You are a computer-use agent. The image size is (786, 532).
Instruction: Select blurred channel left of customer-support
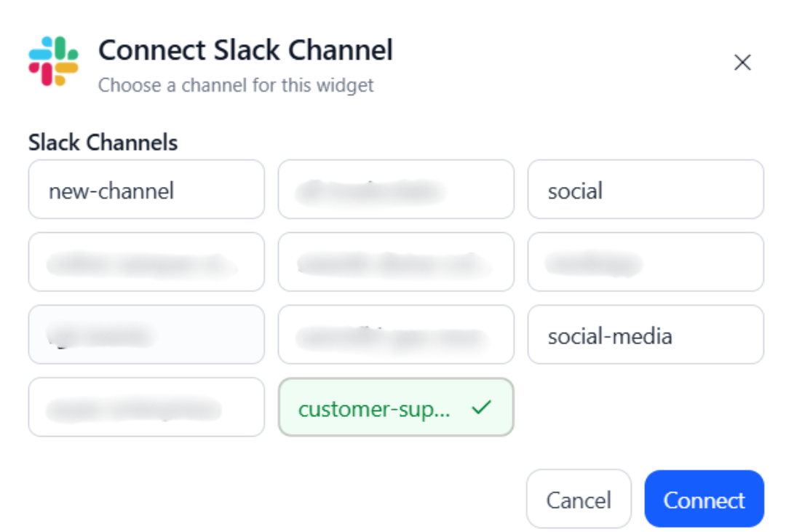(x=146, y=408)
